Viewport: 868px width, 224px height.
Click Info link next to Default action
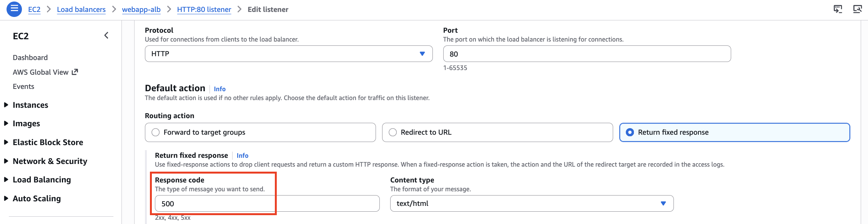coord(219,89)
